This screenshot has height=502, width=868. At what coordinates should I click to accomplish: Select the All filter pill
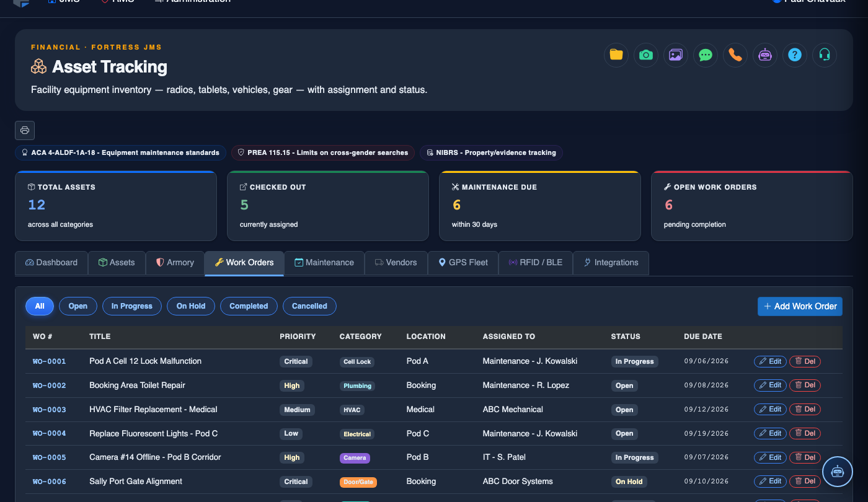(x=40, y=306)
